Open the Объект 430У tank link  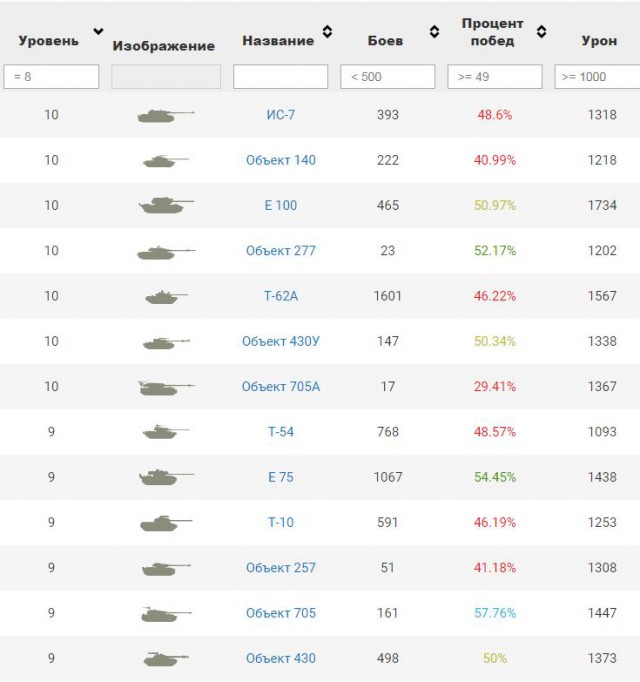(281, 341)
